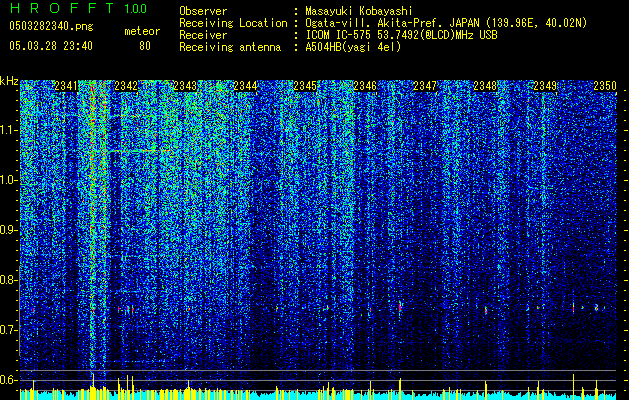Click the 1.0 kHz axis label
Image resolution: width=629 pixels, height=400 pixels.
(x=9, y=180)
